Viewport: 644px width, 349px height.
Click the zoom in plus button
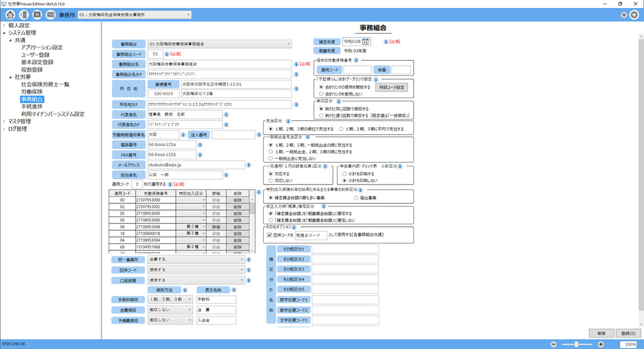(x=601, y=344)
